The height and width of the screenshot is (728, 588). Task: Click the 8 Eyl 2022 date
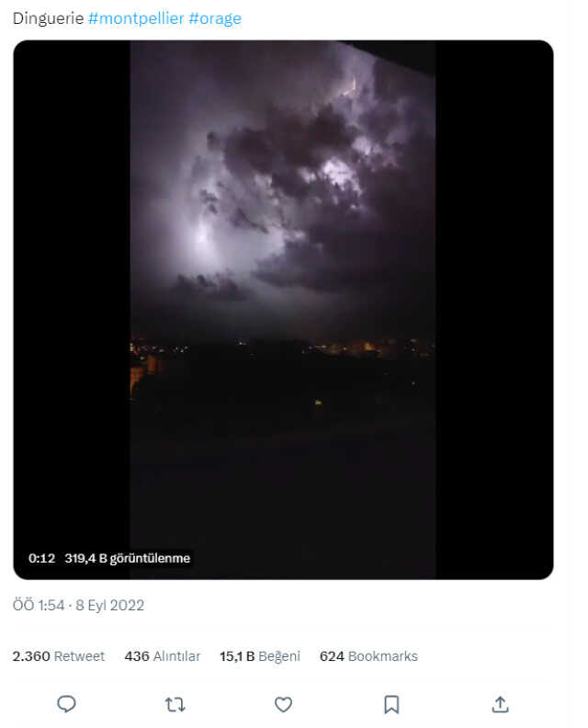[110, 606]
